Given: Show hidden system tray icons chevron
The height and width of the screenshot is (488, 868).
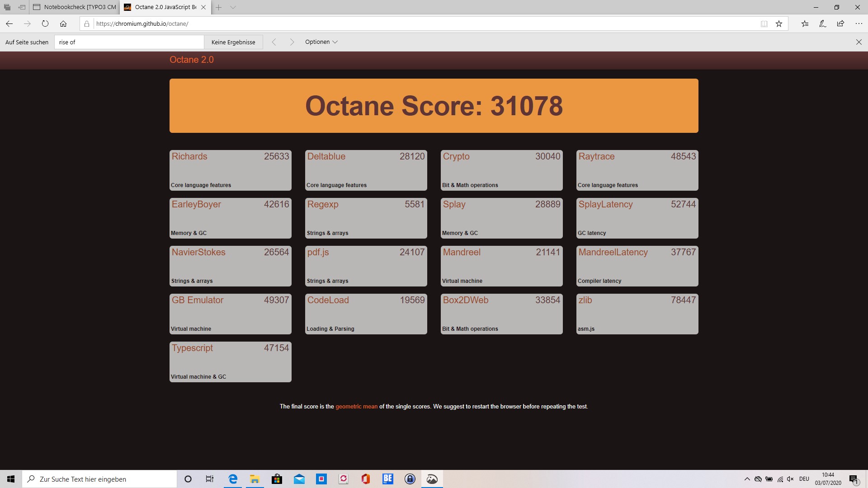Looking at the screenshot, I should point(747,479).
